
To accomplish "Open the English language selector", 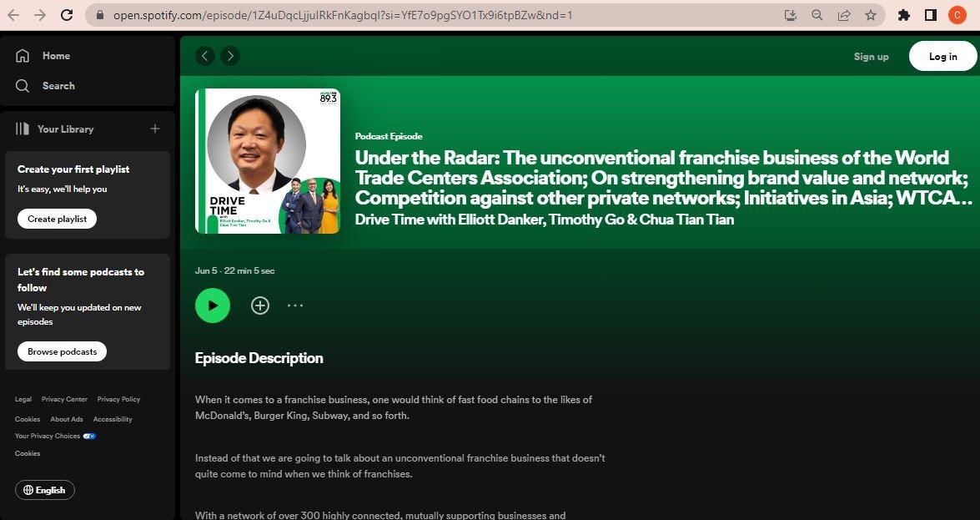I will 45,490.
